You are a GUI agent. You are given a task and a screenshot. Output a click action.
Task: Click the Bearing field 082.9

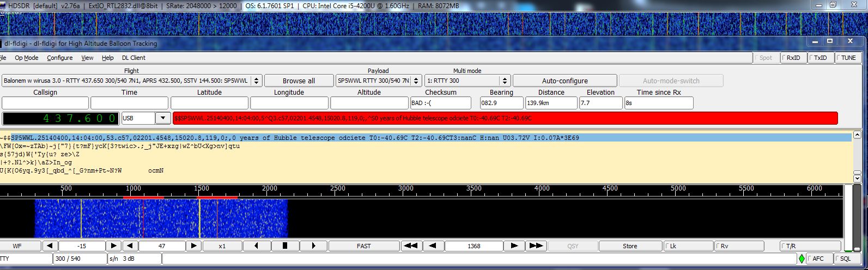coord(501,102)
